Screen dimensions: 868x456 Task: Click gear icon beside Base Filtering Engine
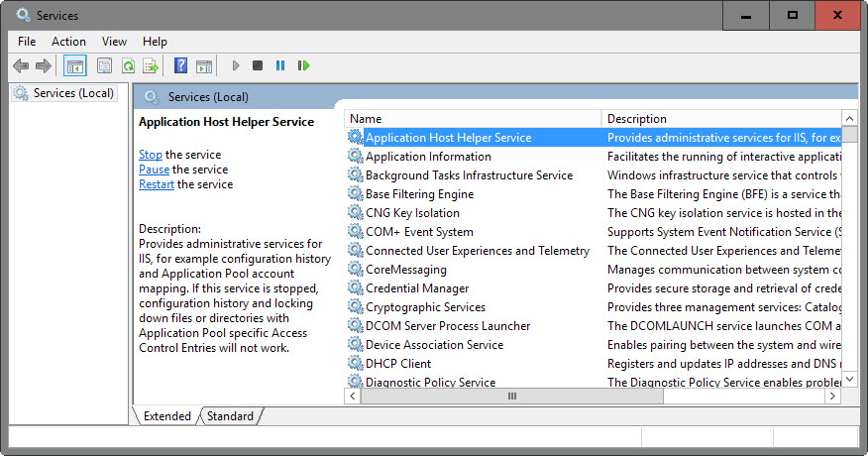(x=356, y=194)
